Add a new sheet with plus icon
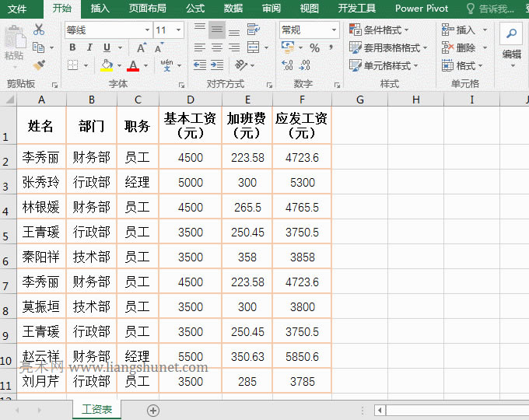 click(153, 410)
